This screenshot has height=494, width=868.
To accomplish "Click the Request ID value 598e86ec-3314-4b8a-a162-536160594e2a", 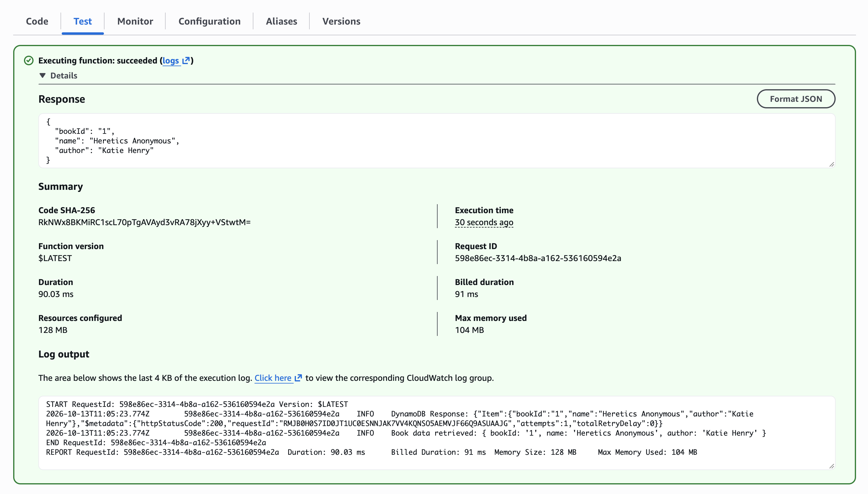I will [538, 258].
